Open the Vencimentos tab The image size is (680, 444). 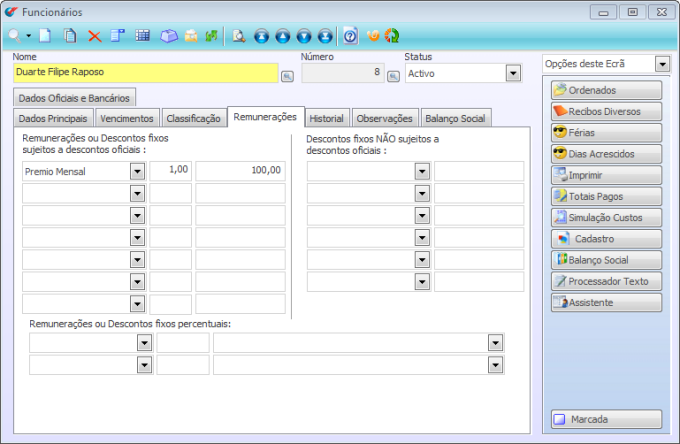[x=127, y=118]
